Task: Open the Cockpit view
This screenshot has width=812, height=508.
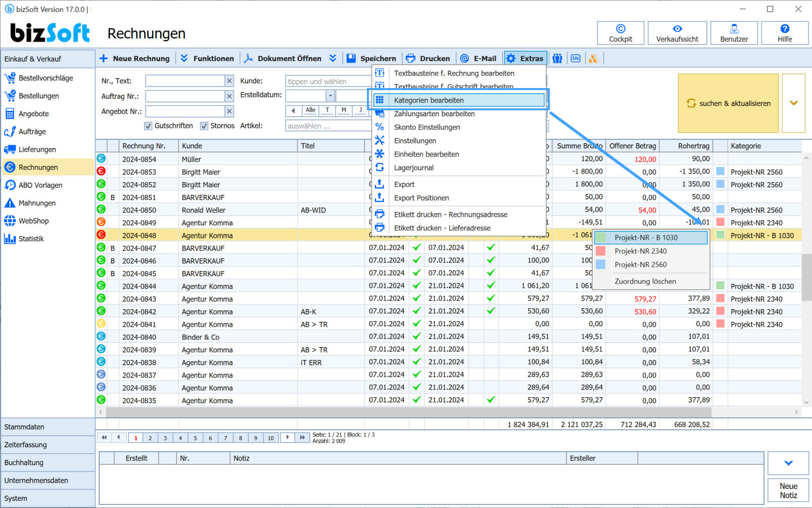Action: pos(620,33)
